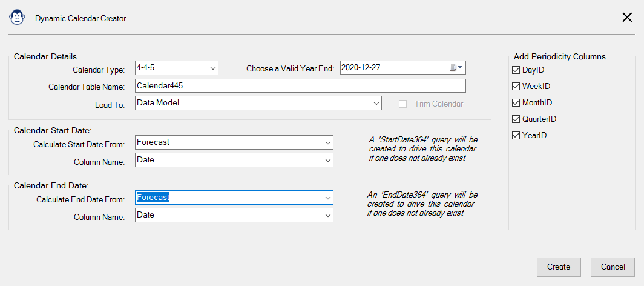Click the Create button
This screenshot has height=286, width=644.
pos(559,267)
